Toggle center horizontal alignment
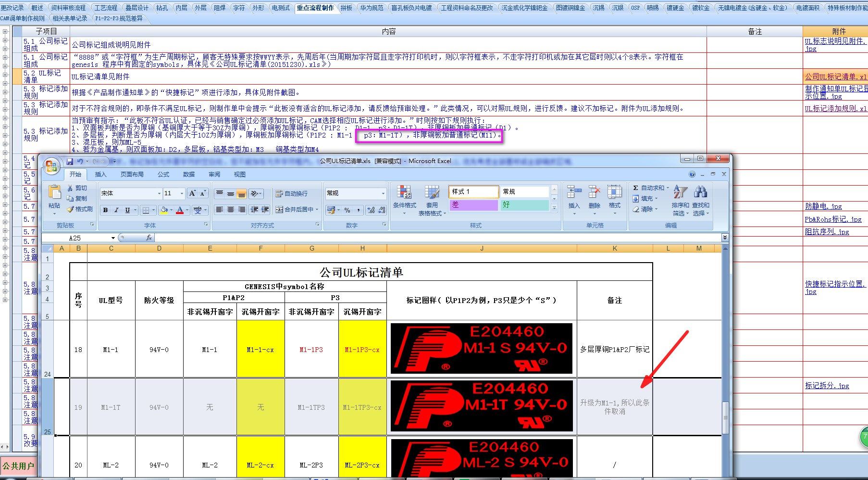This screenshot has width=868, height=480. [231, 210]
